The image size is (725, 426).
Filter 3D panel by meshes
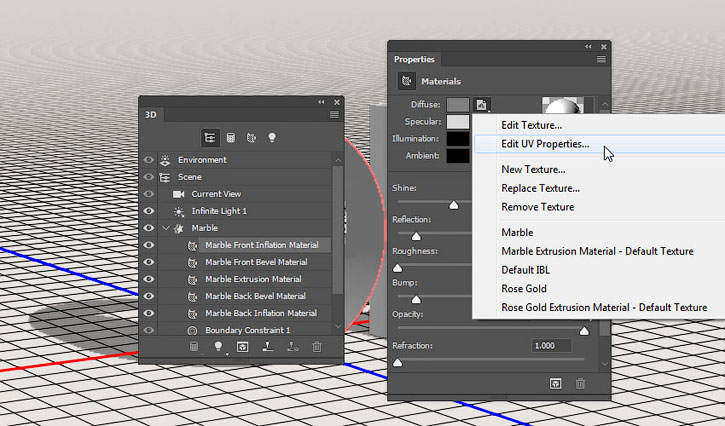(x=230, y=138)
